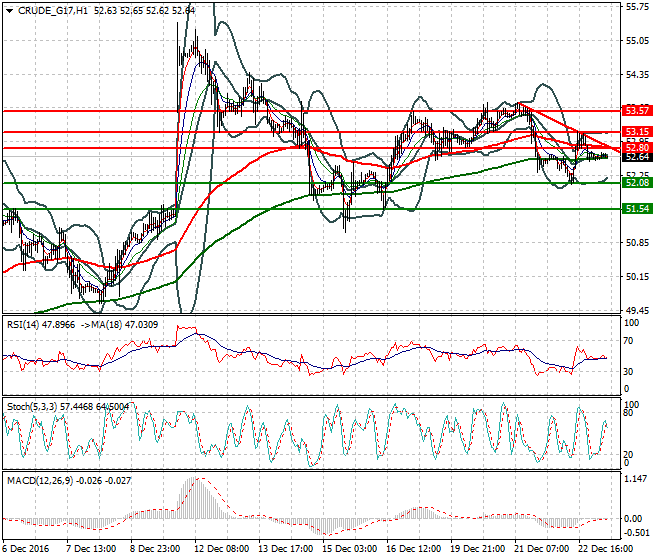
Task: Click the 22 Dec 16:00 time axis label
Action: pos(605,549)
